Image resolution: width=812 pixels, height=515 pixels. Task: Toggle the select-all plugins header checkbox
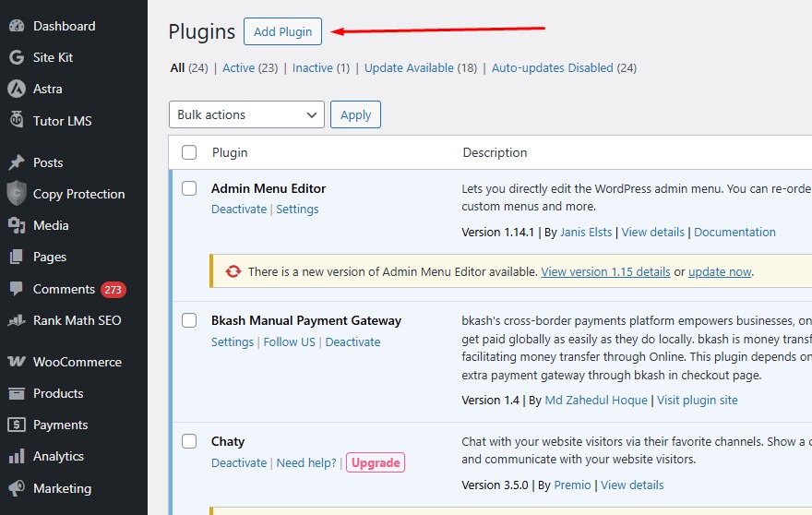[x=189, y=152]
